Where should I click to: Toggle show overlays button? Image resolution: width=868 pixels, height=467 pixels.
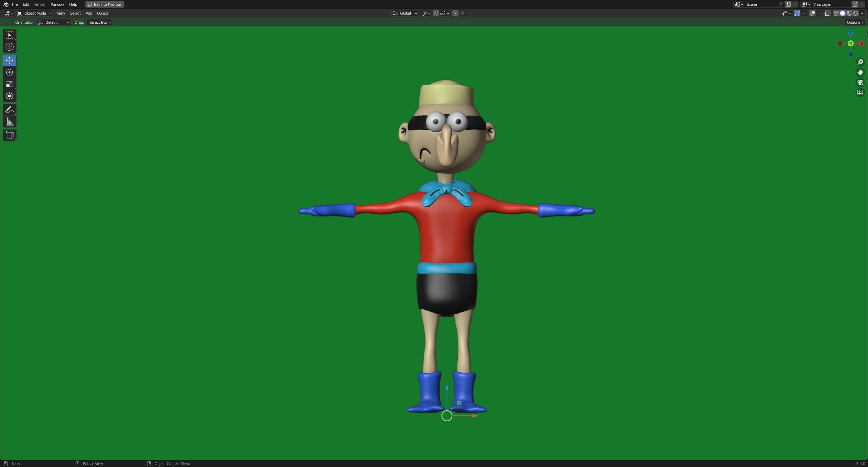coord(812,13)
